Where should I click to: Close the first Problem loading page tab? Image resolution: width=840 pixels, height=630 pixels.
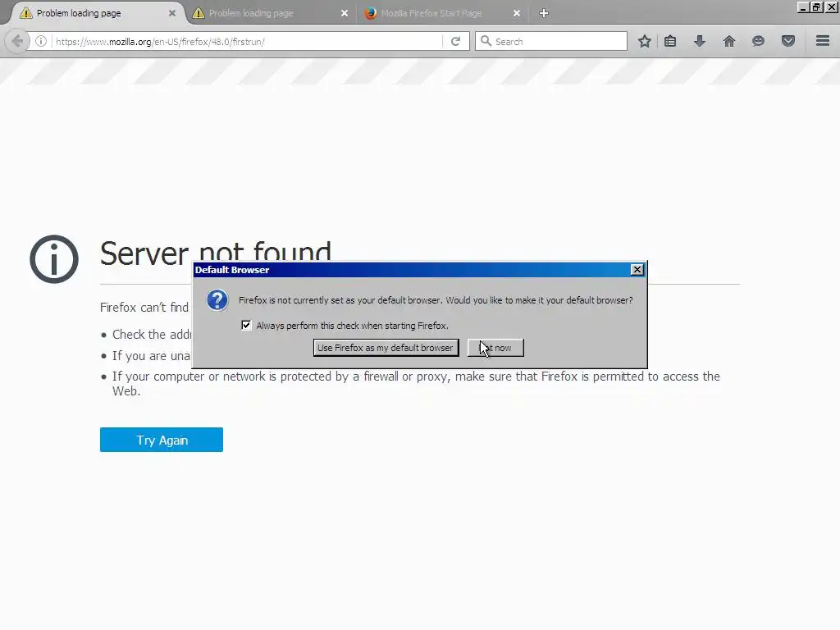click(172, 13)
